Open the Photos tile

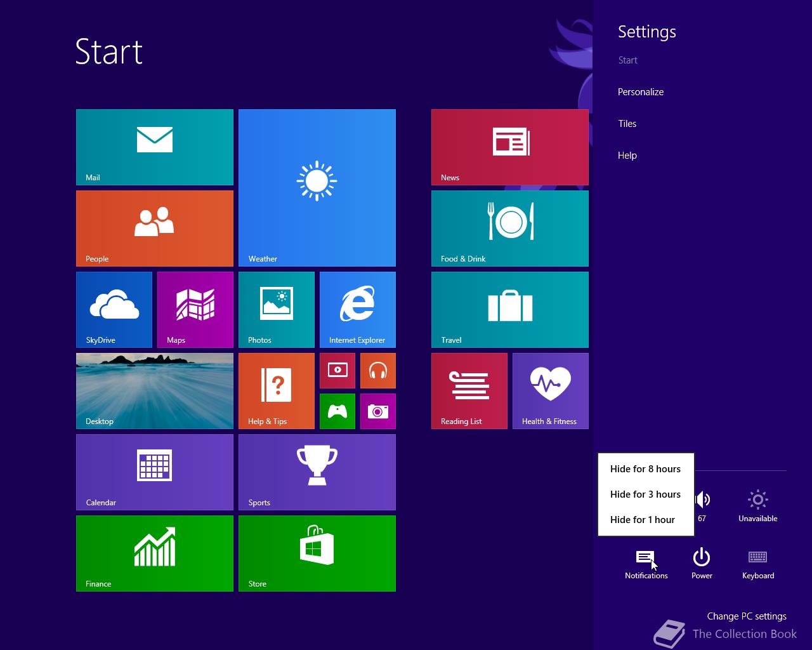[277, 310]
